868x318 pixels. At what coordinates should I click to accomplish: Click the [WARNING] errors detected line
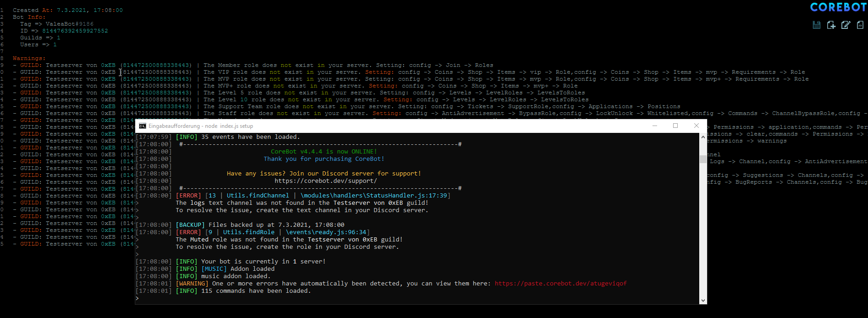click(381, 284)
